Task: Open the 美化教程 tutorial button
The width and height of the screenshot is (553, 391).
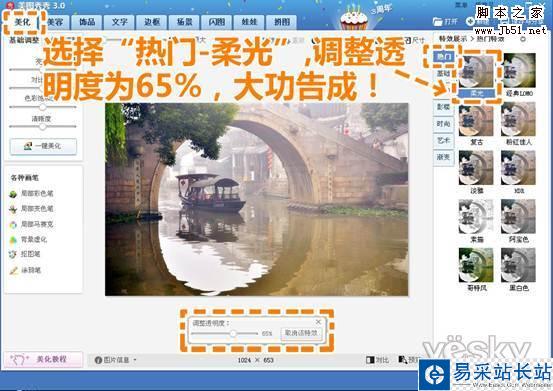Action: [43, 360]
